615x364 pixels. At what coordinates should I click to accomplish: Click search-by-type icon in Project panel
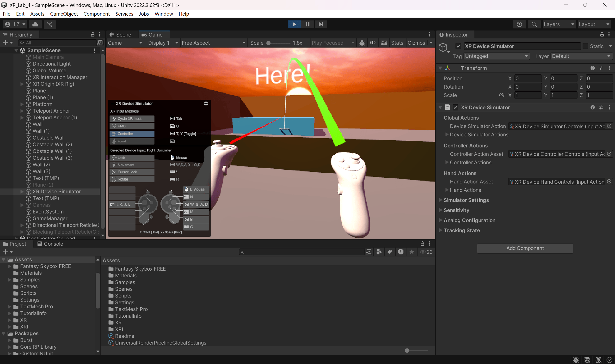[x=379, y=252]
